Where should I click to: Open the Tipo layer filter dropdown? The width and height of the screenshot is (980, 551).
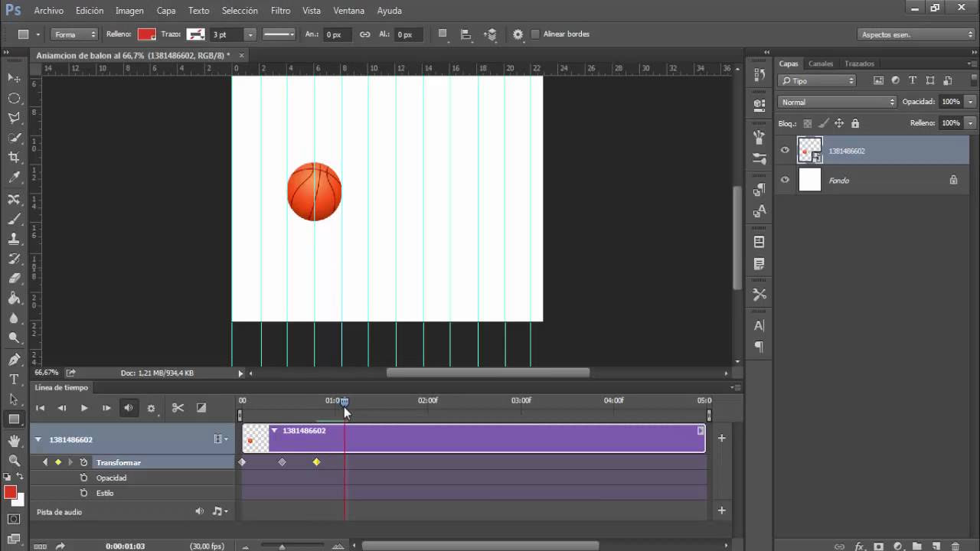point(817,80)
